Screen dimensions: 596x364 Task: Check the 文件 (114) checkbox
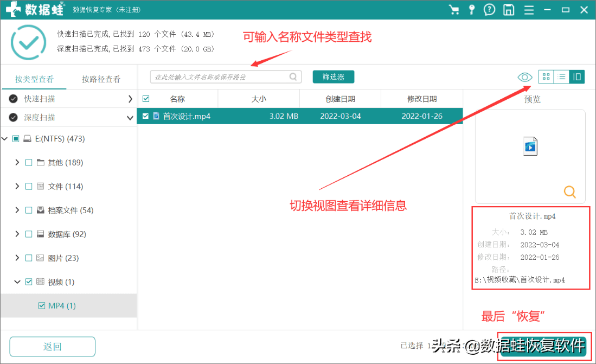(29, 187)
